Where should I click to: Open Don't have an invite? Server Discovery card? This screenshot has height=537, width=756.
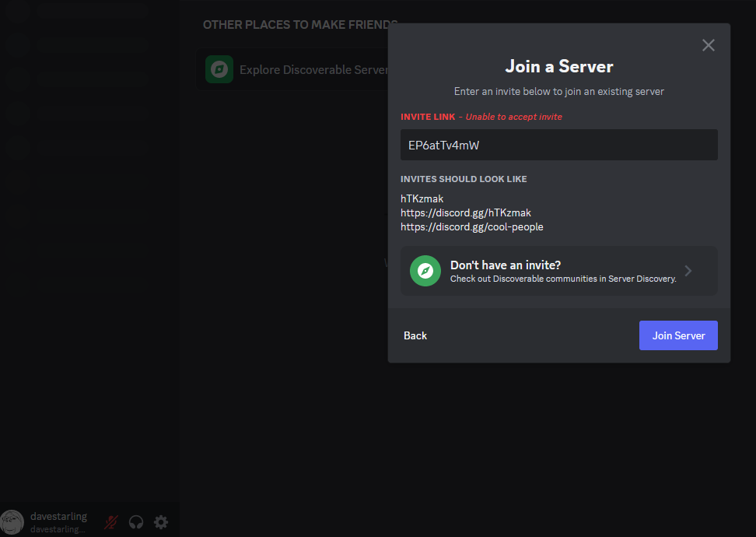coord(558,271)
